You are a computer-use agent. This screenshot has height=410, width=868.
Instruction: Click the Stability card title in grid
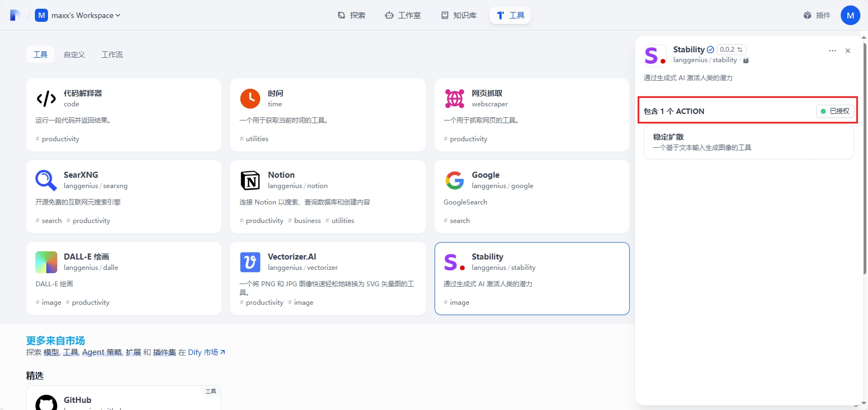pos(487,257)
